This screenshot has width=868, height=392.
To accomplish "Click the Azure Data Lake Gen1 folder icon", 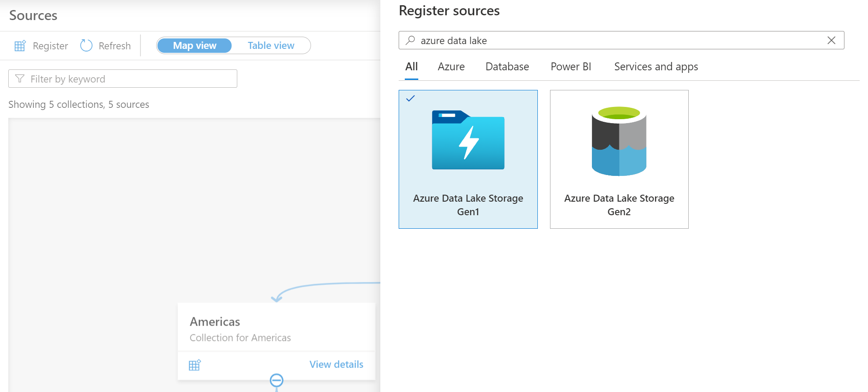I will pos(468,140).
